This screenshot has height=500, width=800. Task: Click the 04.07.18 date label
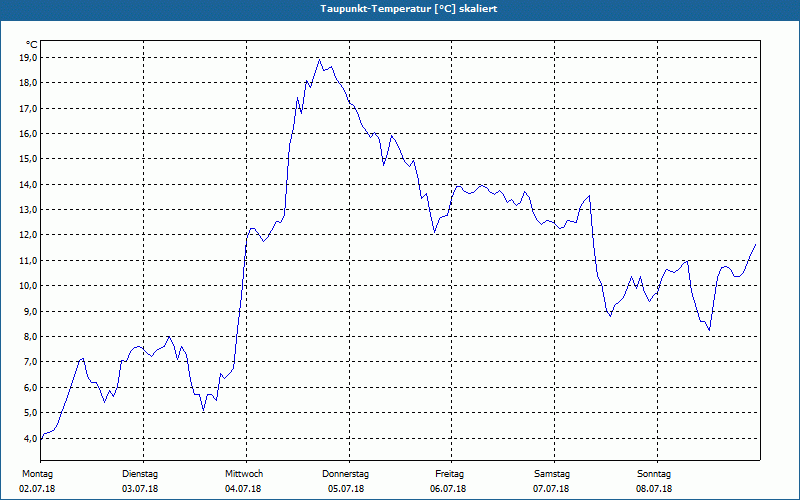tap(243, 489)
